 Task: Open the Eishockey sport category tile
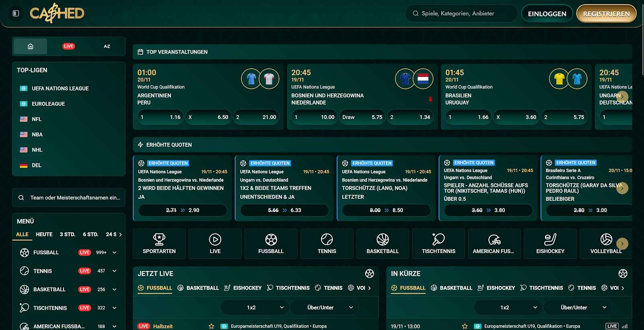pos(550,243)
